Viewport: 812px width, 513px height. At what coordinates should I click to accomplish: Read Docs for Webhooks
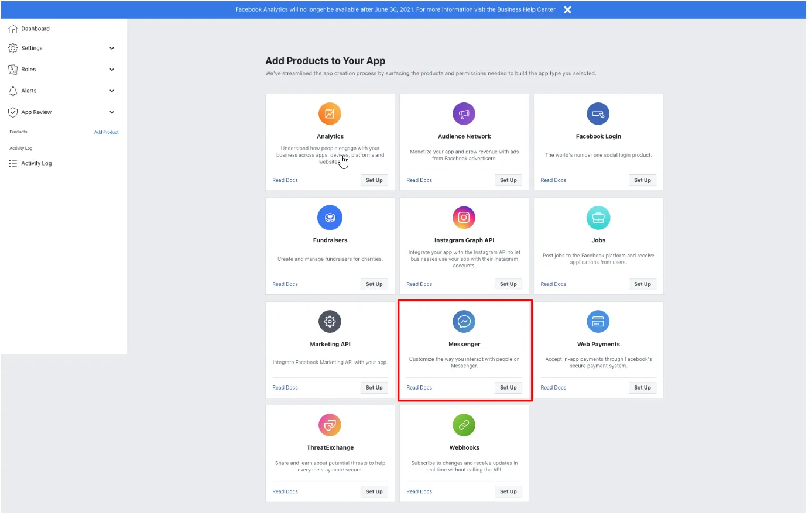click(x=419, y=491)
